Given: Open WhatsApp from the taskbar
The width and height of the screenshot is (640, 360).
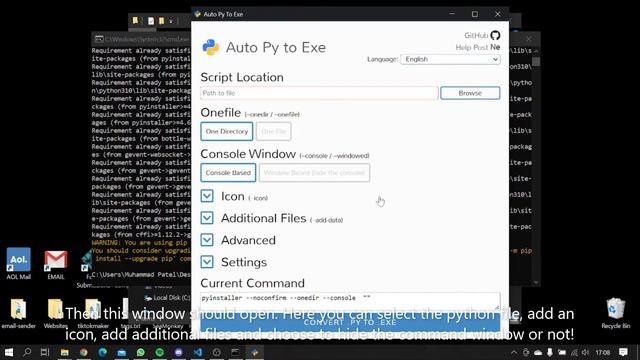Looking at the screenshot, I should coord(140,352).
